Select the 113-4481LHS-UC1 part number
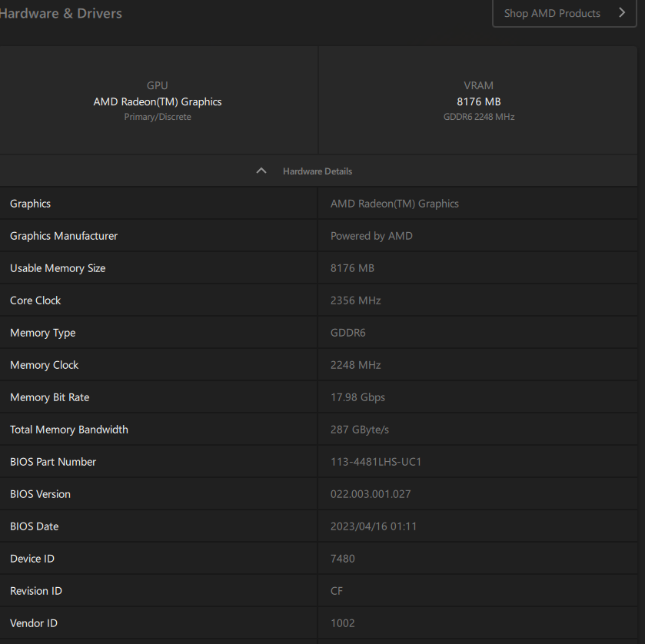645x644 pixels. (x=376, y=462)
